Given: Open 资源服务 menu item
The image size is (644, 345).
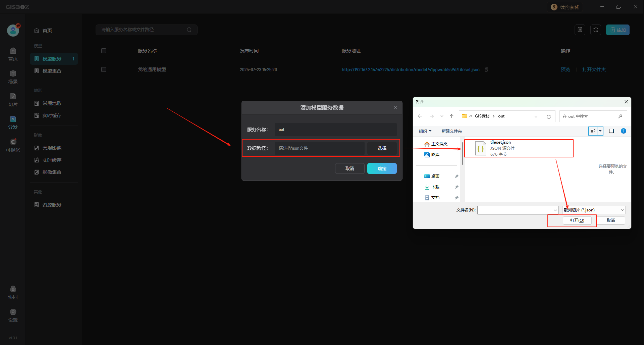Looking at the screenshot, I should tap(54, 205).
